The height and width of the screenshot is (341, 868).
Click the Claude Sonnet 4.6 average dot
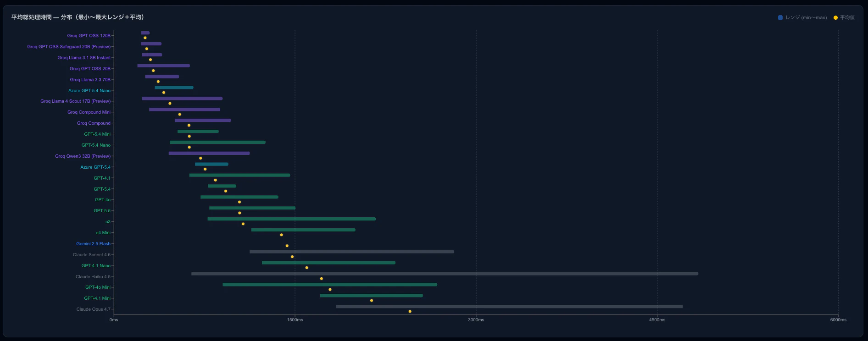click(x=292, y=257)
